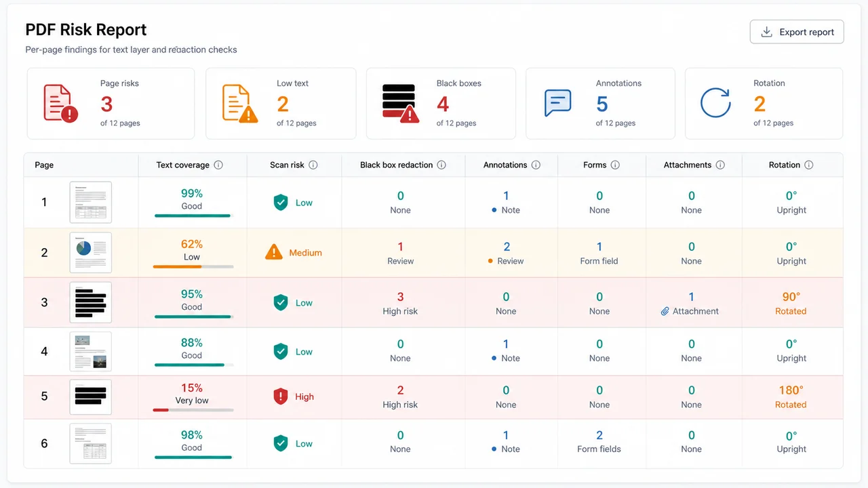Image resolution: width=868 pixels, height=488 pixels.
Task: Click the Medium warning triangle on page 2
Action: pos(273,252)
